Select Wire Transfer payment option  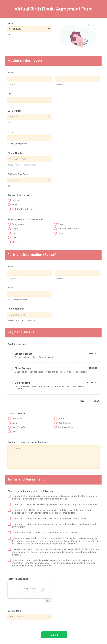pos(55,423)
